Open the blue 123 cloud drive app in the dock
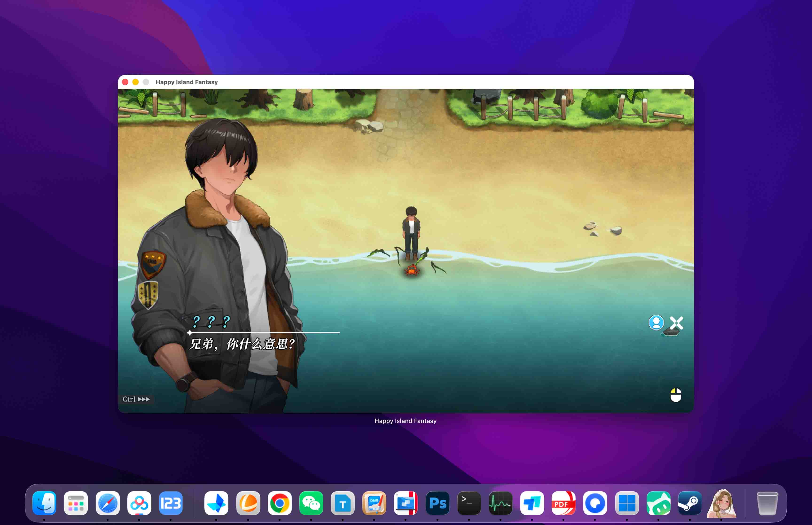Image resolution: width=812 pixels, height=525 pixels. pyautogui.click(x=171, y=503)
